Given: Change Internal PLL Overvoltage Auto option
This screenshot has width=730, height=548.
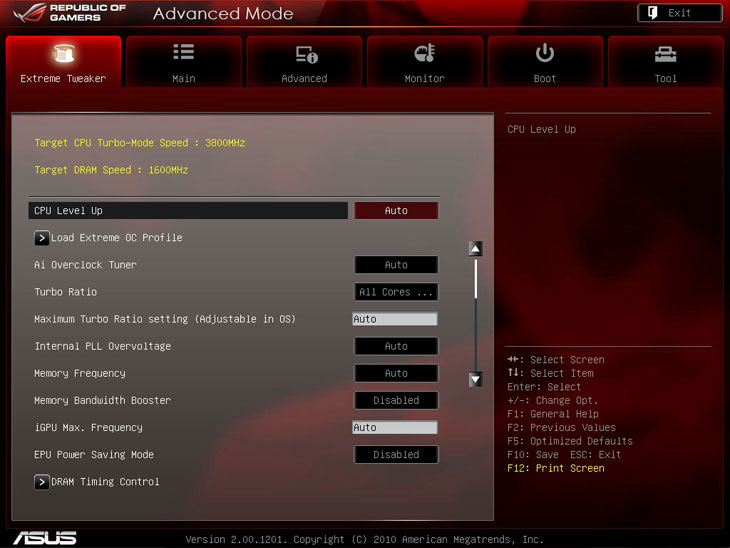Looking at the screenshot, I should pos(396,346).
